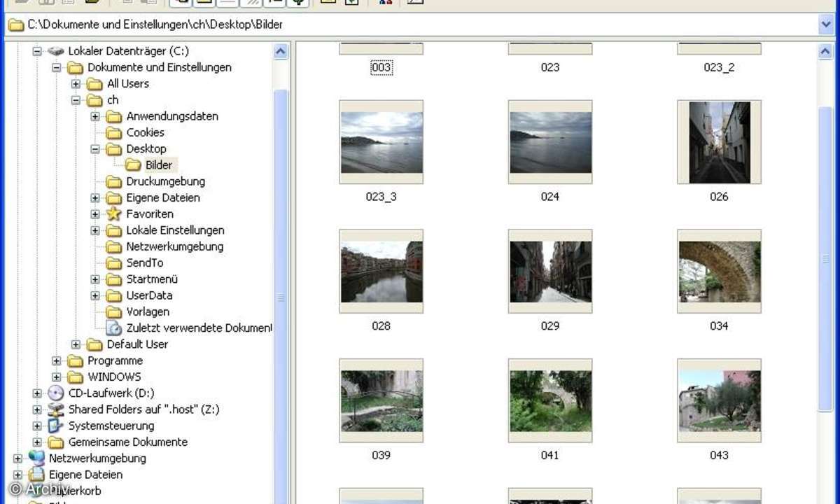Select the seascape thumbnail 023_3

pyautogui.click(x=381, y=142)
